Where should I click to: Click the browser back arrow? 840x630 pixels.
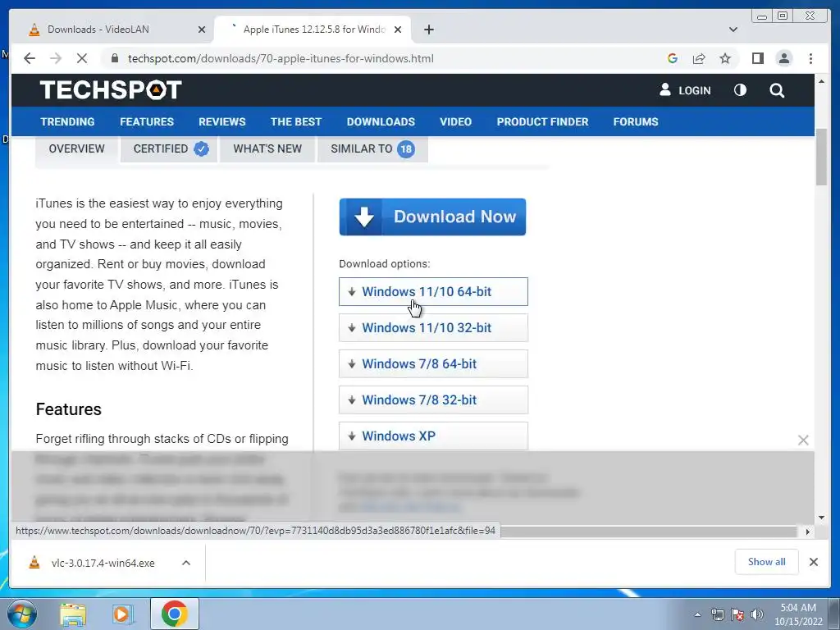30,58
